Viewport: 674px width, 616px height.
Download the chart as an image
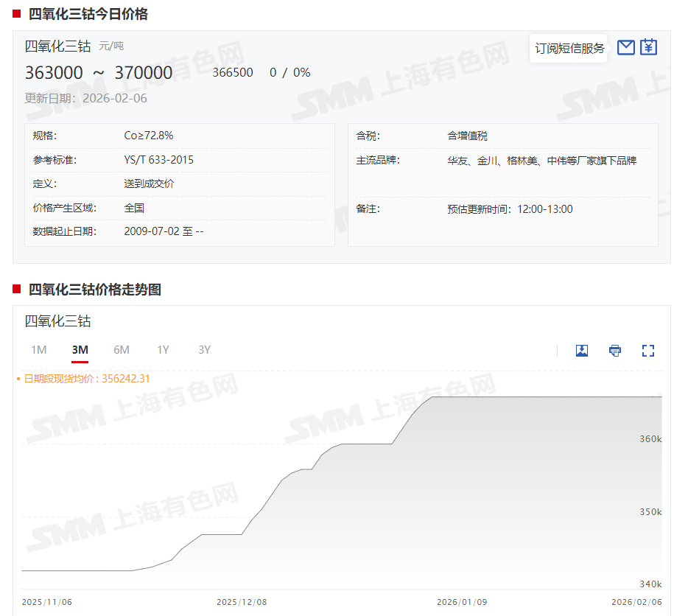pyautogui.click(x=582, y=351)
